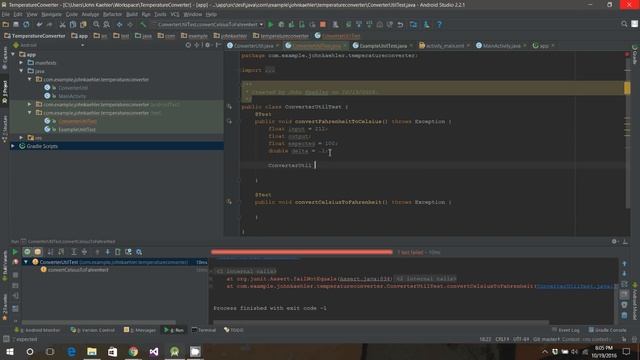Click the Help question mark icon

[440, 24]
